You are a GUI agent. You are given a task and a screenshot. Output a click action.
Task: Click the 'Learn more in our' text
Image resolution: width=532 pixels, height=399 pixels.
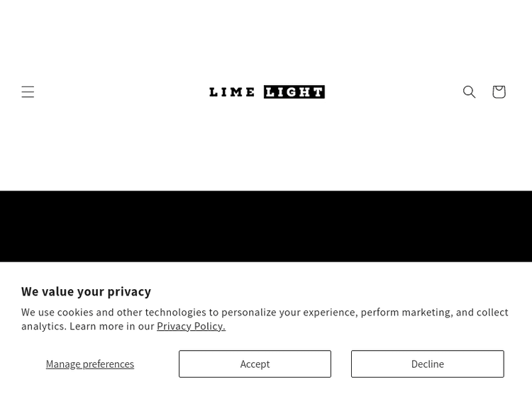[111, 327]
